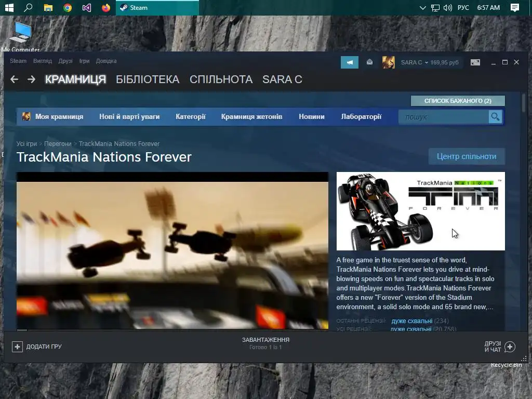
Task: Click TrackMania Nations Forever breadcrumb link
Action: click(119, 144)
